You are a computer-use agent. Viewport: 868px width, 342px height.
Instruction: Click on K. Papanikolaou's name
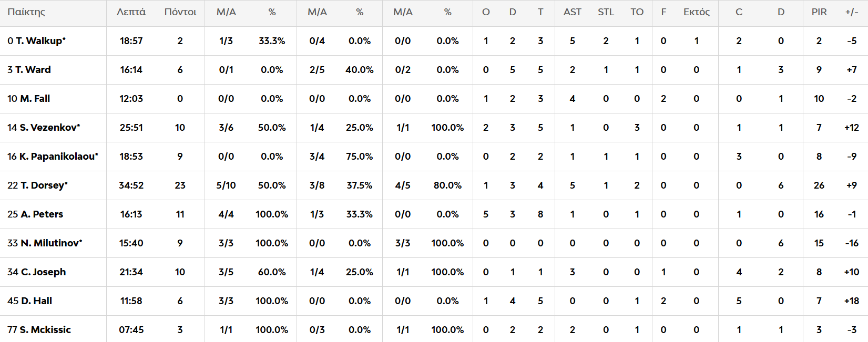coord(58,157)
